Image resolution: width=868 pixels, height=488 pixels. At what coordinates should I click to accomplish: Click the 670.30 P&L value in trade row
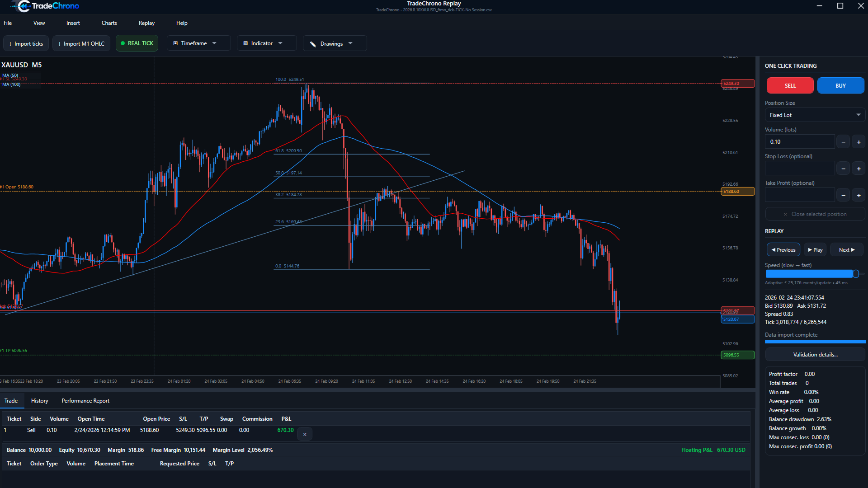285,430
